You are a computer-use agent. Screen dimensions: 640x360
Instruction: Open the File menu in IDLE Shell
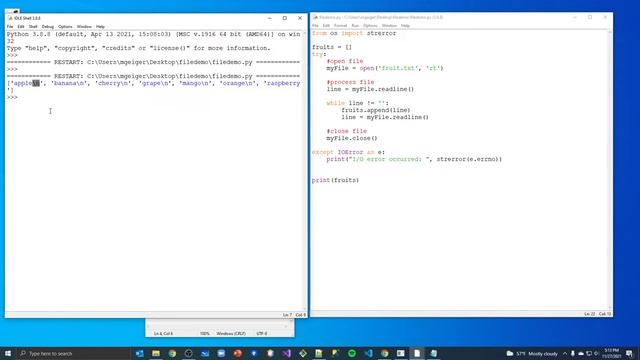pos(10,27)
